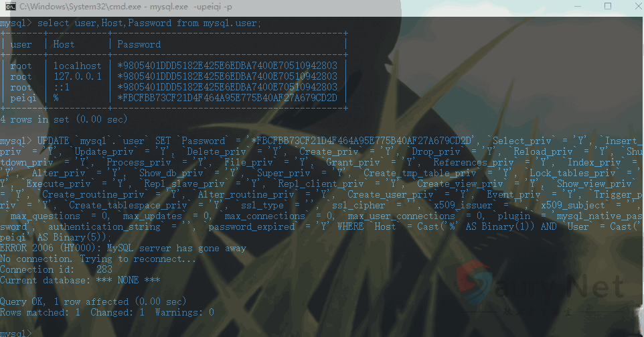This screenshot has height=337, width=644.
Task: Click the peiqi password hash *FBCFBB73...
Action: click(x=227, y=98)
